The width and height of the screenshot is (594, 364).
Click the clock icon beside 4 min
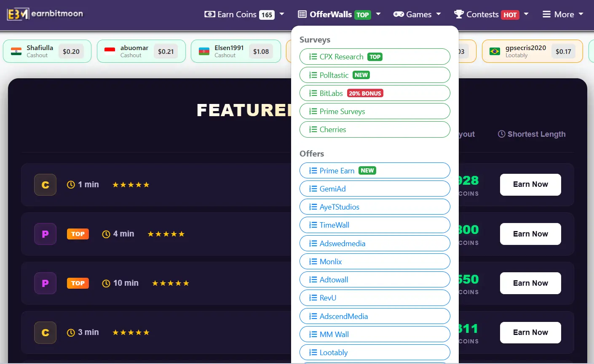(106, 234)
